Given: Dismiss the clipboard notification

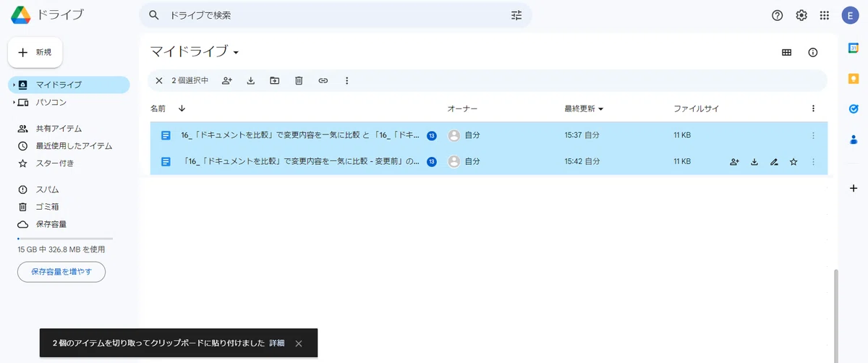Looking at the screenshot, I should 299,343.
